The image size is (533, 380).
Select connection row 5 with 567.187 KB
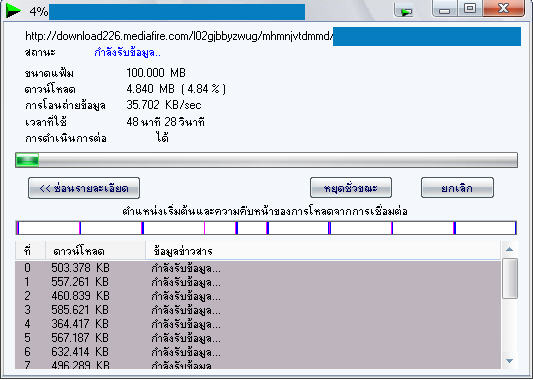tap(258, 338)
